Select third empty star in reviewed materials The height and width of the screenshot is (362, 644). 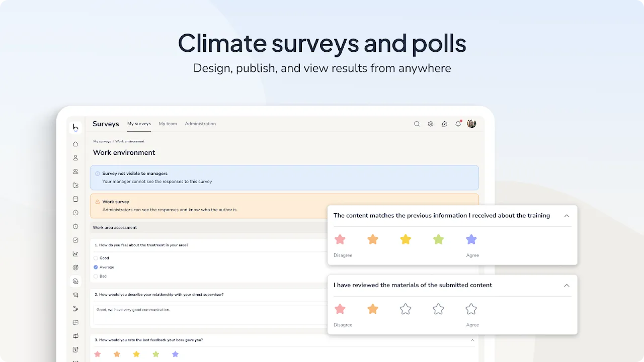[x=406, y=309]
